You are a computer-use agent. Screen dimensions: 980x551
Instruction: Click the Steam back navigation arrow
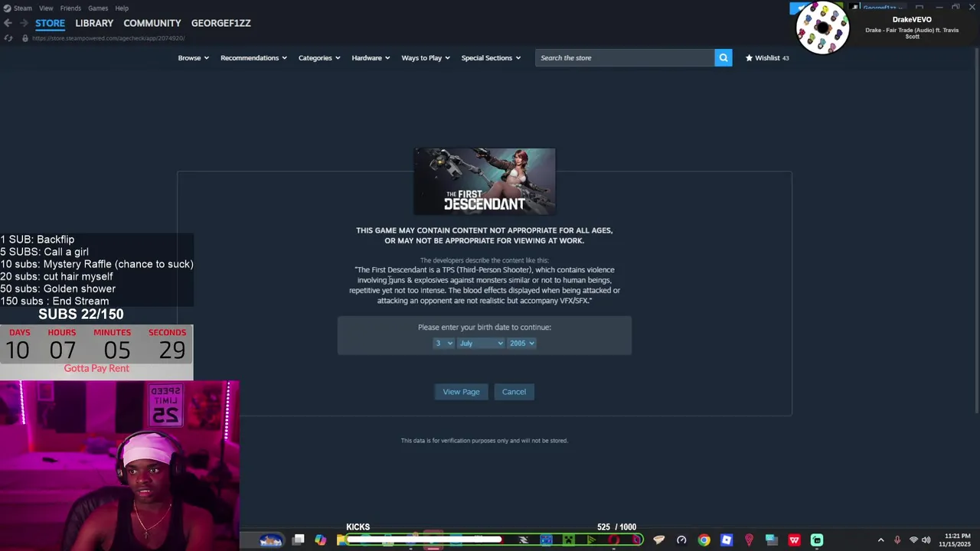pyautogui.click(x=8, y=23)
